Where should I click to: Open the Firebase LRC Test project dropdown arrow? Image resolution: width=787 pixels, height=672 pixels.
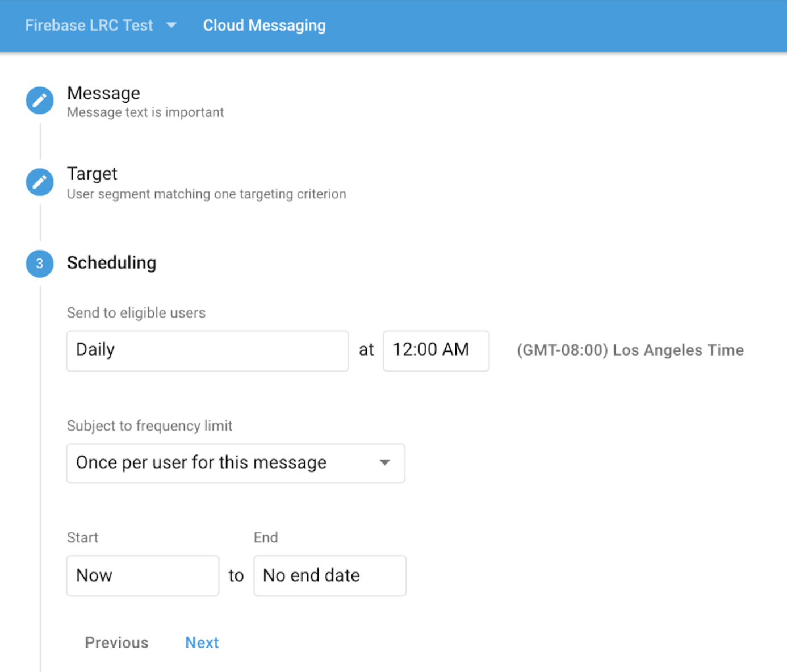[171, 26]
